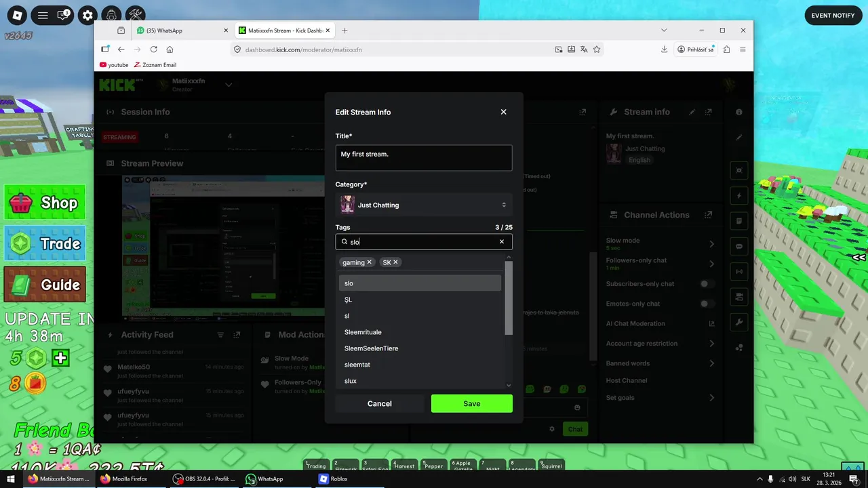Select the 'SleemSeelenTiere' tag suggestion
This screenshot has width=868, height=488.
pyautogui.click(x=420, y=348)
